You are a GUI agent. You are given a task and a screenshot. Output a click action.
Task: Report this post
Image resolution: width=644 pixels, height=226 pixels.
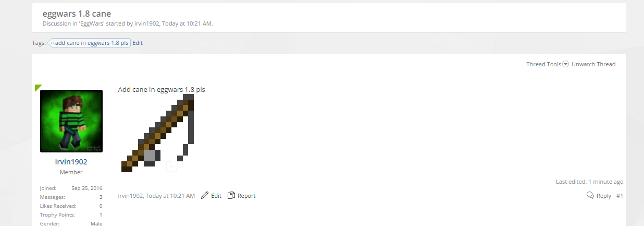(x=246, y=196)
